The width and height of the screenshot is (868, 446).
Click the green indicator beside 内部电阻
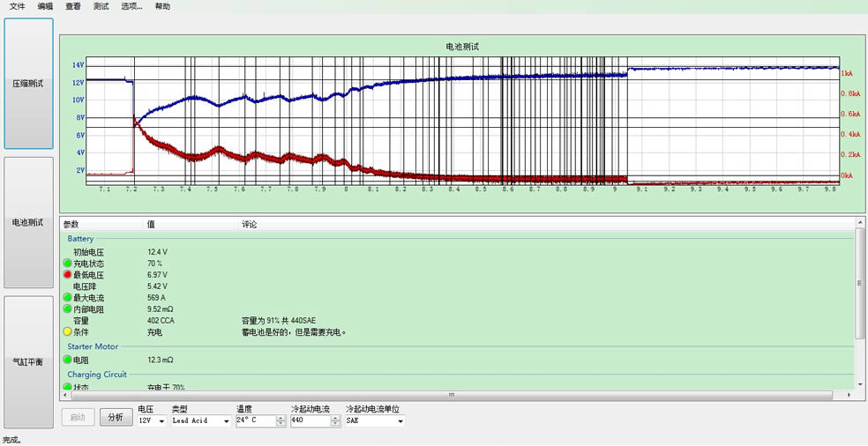tap(67, 310)
